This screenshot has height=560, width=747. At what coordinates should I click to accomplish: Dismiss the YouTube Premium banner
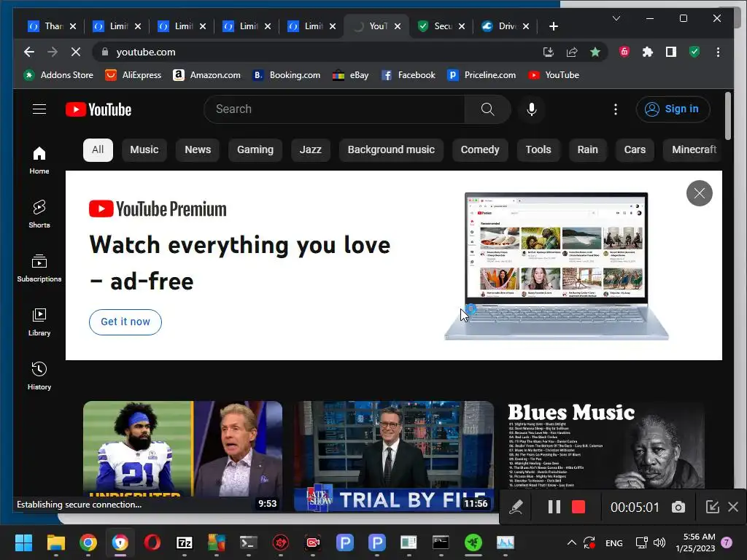(700, 193)
